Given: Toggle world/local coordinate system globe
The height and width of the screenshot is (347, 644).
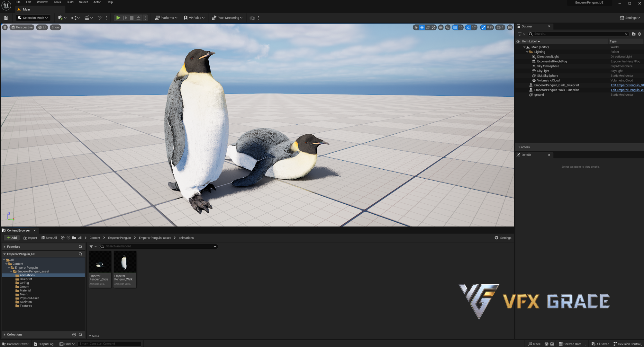Looking at the screenshot, I should coord(441,28).
